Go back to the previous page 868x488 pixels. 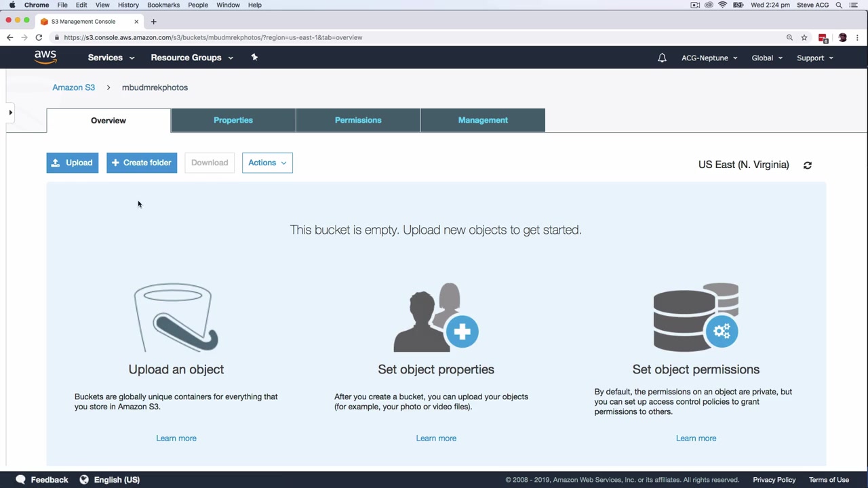(9, 37)
